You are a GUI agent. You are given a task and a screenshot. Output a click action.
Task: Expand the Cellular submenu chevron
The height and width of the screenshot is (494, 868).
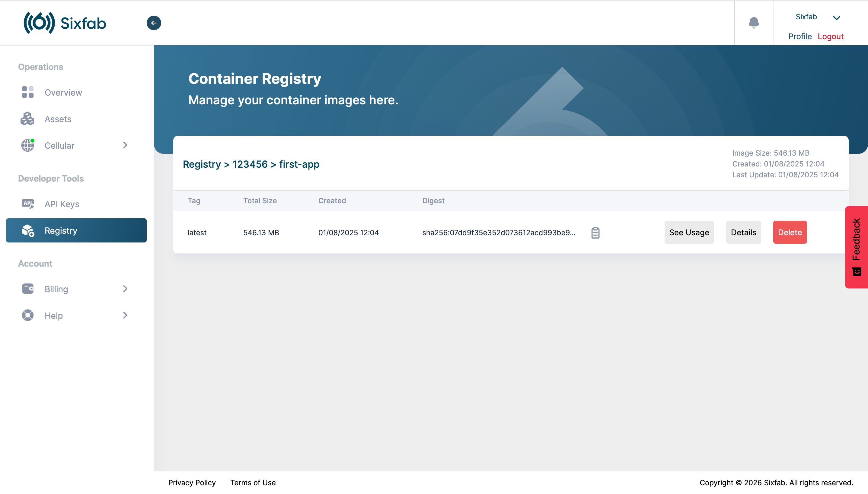[125, 145]
